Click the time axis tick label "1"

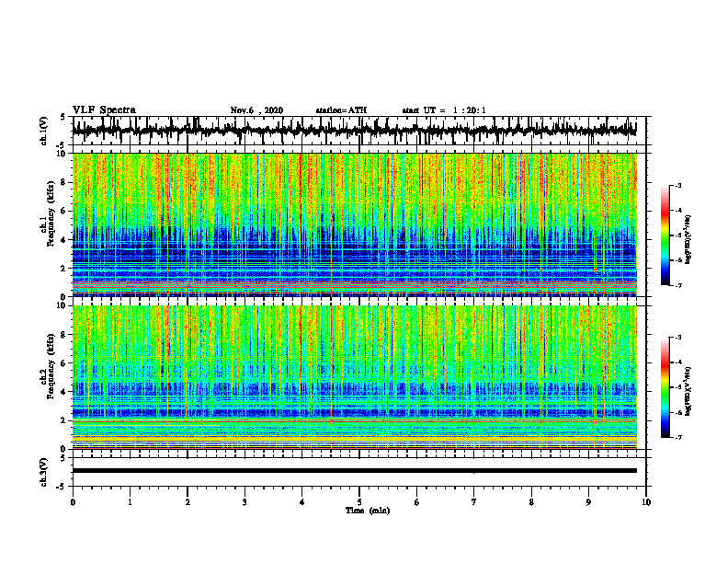point(130,502)
